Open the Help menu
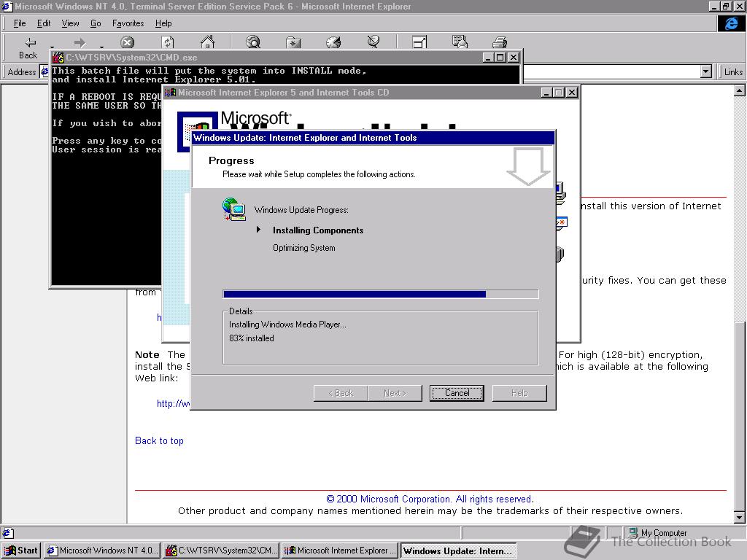Viewport: 747px width, 560px height. [163, 23]
